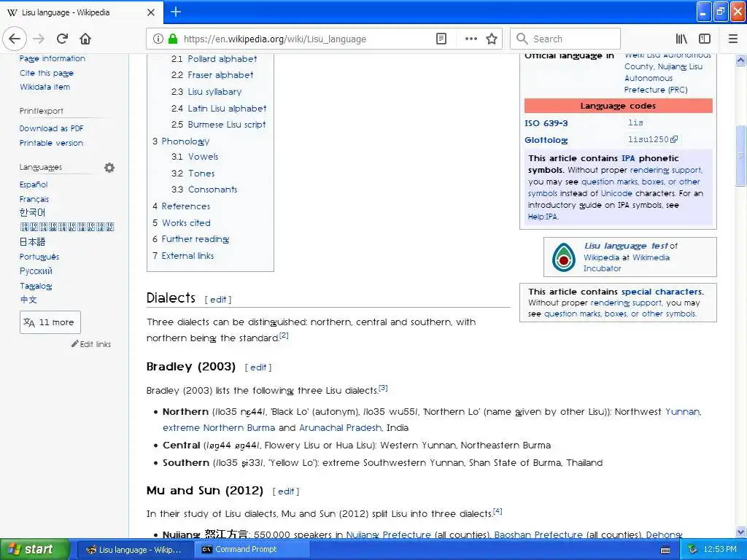This screenshot has height=560, width=747.
Task: Edit the Dialects section
Action: pos(218,300)
